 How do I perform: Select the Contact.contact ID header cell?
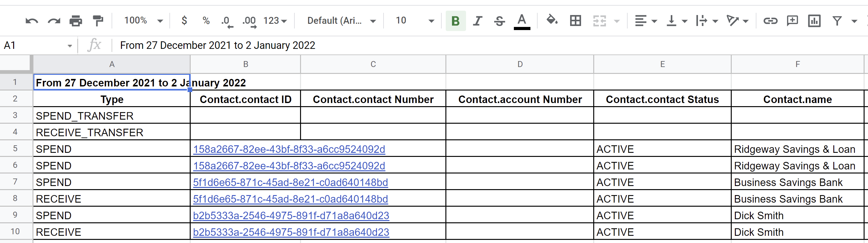coord(246,99)
